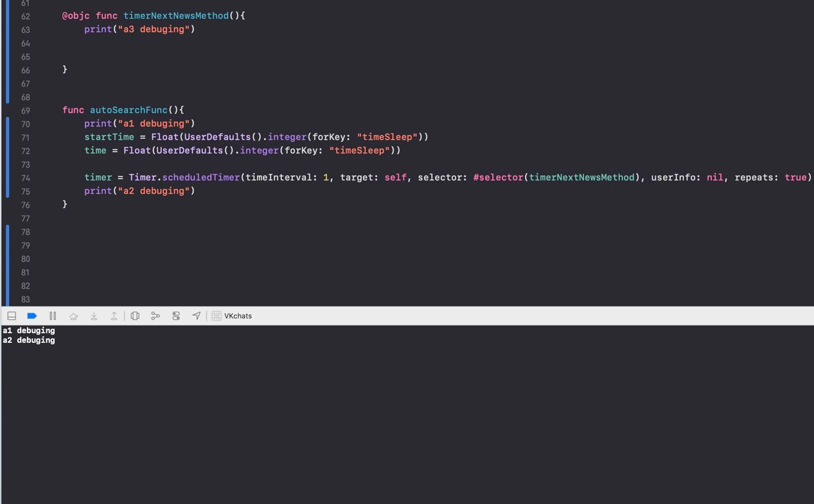Click line number 74 in the gutter
The width and height of the screenshot is (814, 504).
25,178
